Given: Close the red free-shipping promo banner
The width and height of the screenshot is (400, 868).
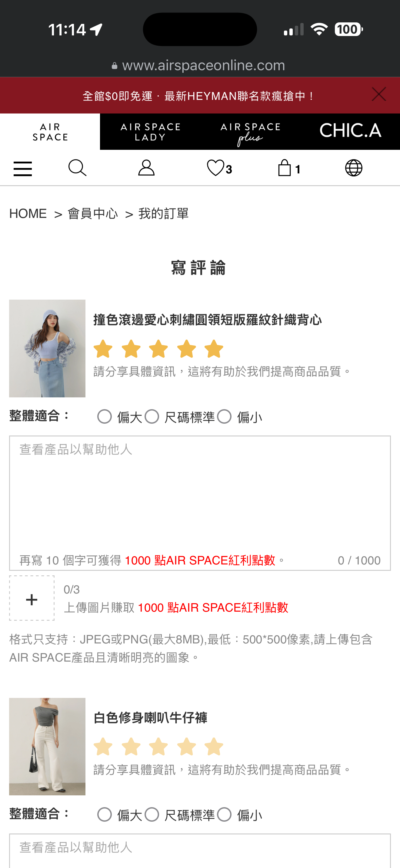Looking at the screenshot, I should point(379,94).
